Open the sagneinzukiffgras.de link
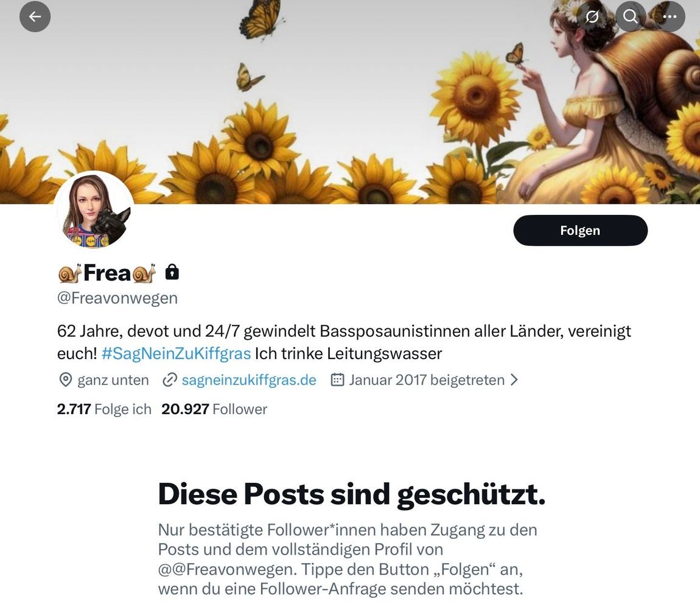Screen dimensions: 700x610 249,380
